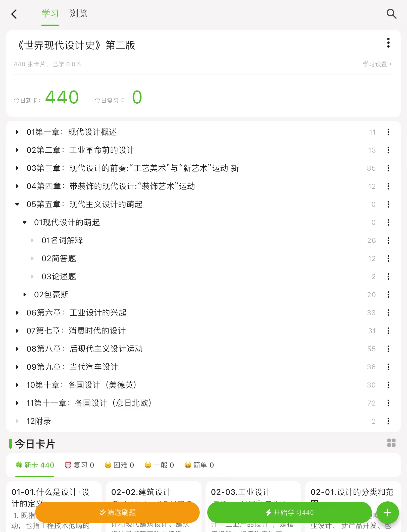Select the 复习 0 filter tab
This screenshot has width=407, height=532.
[79, 465]
